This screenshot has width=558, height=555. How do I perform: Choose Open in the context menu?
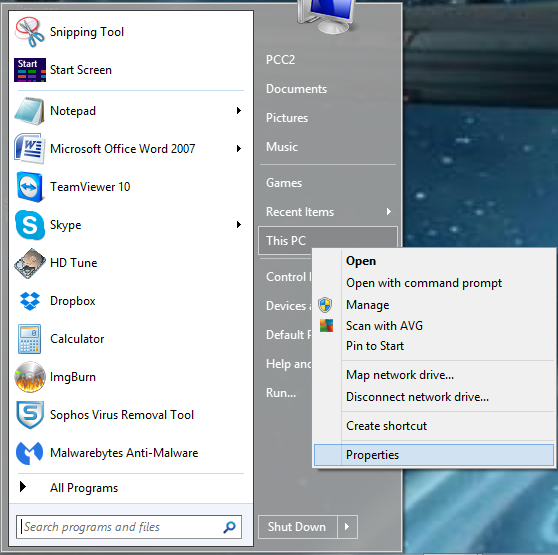point(433,261)
